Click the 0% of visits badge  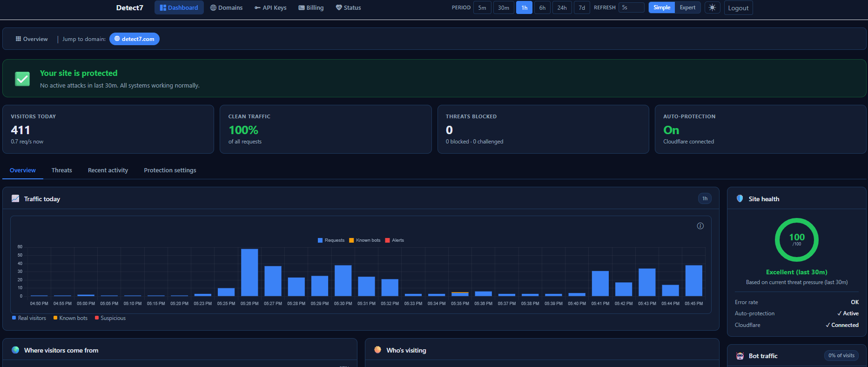click(x=841, y=355)
